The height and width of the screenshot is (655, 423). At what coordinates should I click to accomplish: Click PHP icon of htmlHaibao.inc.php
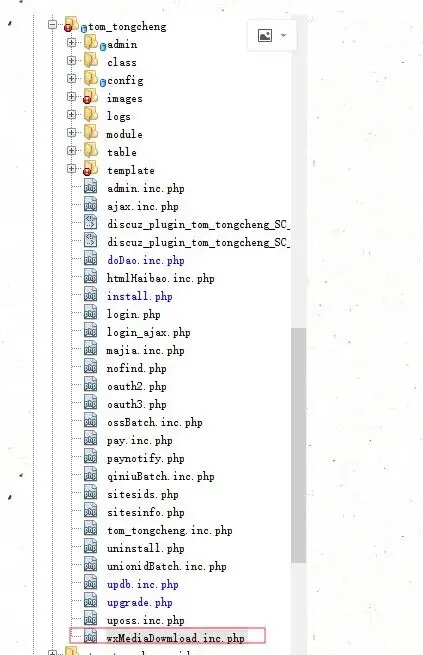pyautogui.click(x=91, y=276)
